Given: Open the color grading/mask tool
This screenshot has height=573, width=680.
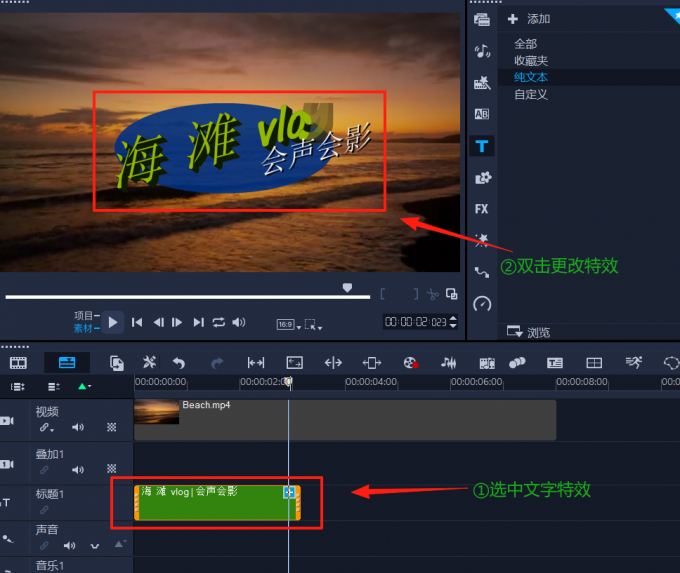Looking at the screenshot, I should (x=517, y=363).
